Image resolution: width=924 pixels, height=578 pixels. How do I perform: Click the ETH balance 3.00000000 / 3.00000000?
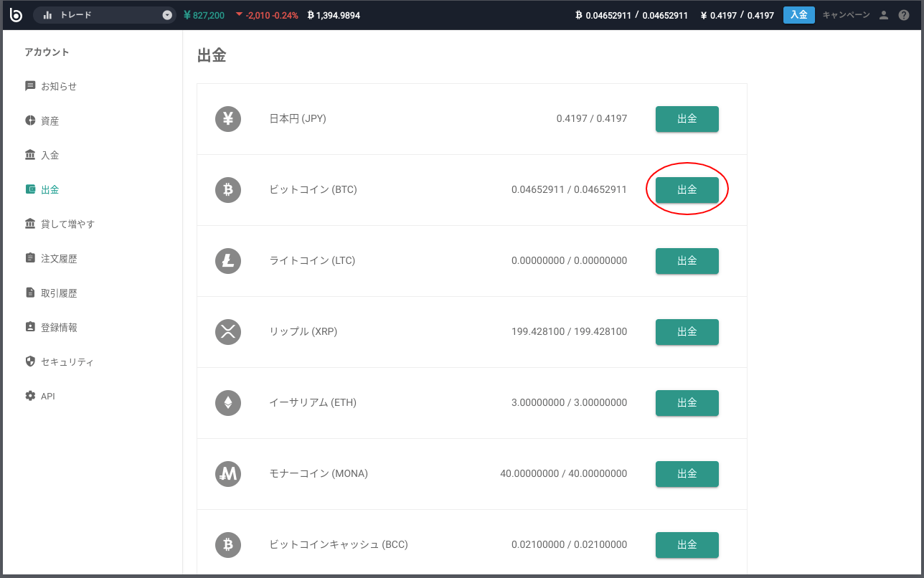pyautogui.click(x=570, y=403)
